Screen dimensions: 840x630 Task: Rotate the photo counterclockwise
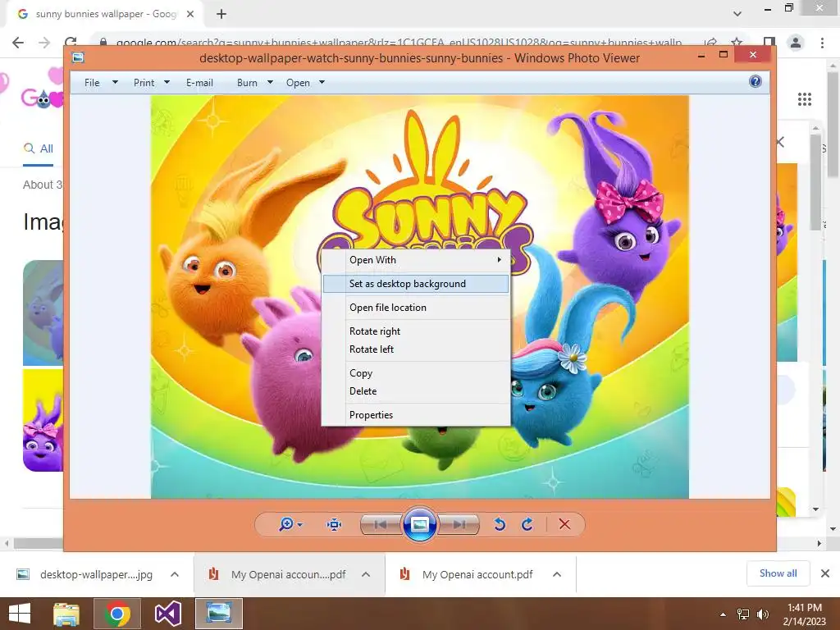click(500, 524)
